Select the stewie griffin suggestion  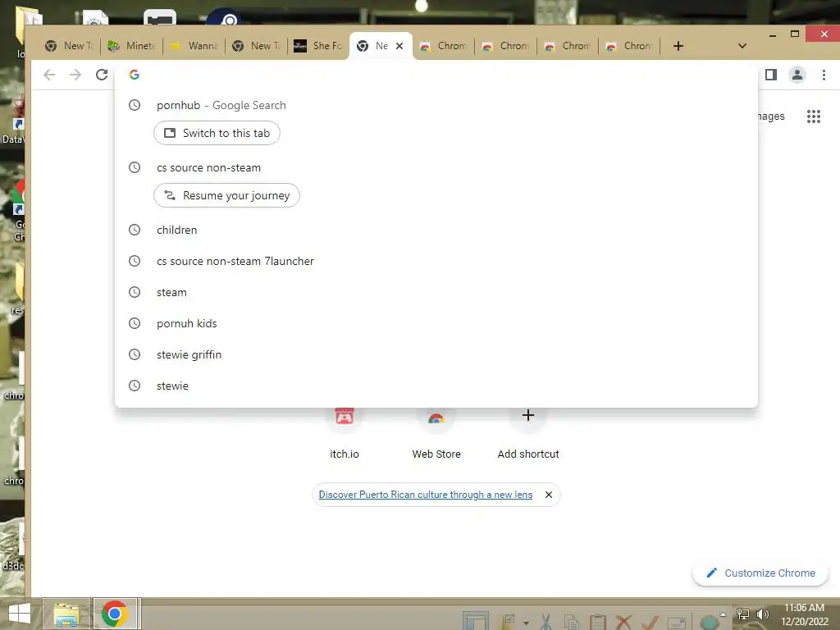436,354
